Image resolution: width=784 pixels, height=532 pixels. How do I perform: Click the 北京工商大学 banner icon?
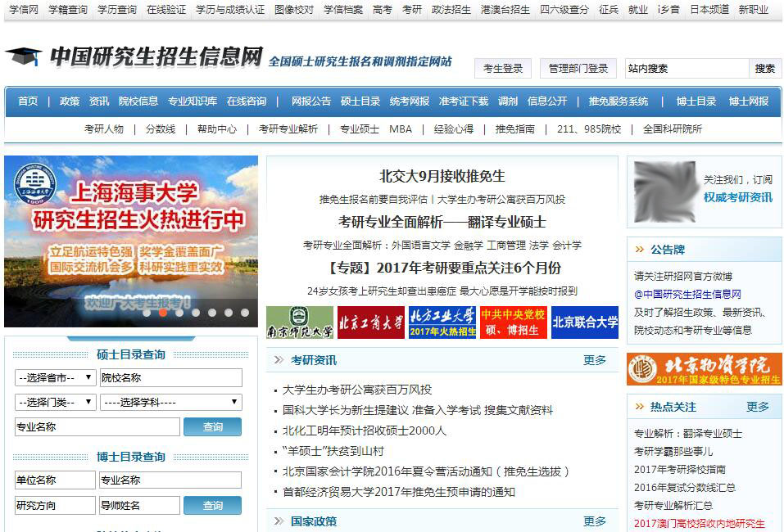(372, 321)
